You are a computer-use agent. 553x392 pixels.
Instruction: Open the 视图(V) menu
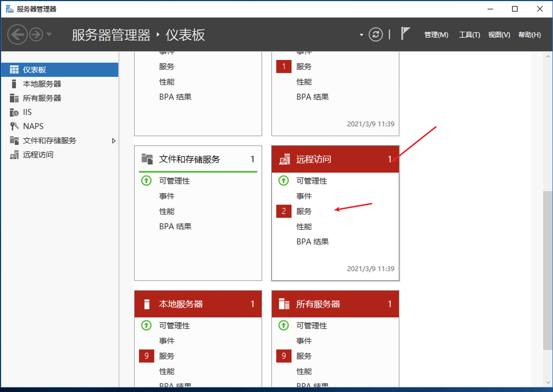[499, 35]
